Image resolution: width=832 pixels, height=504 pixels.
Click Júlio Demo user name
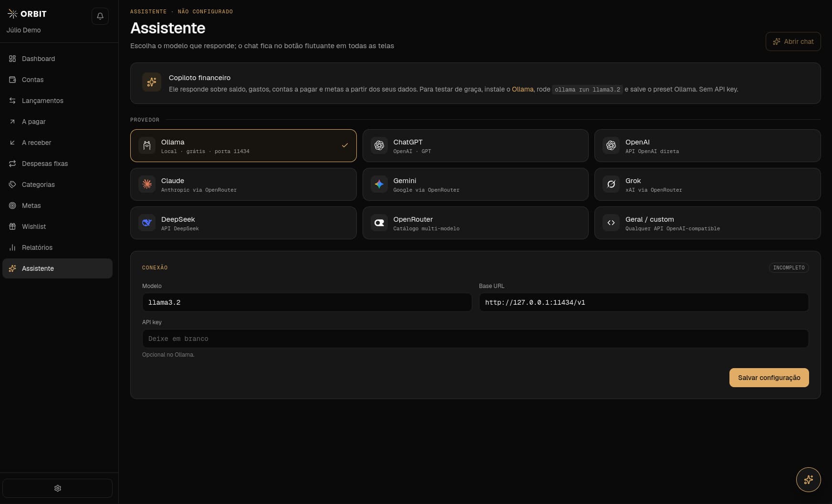(24, 30)
